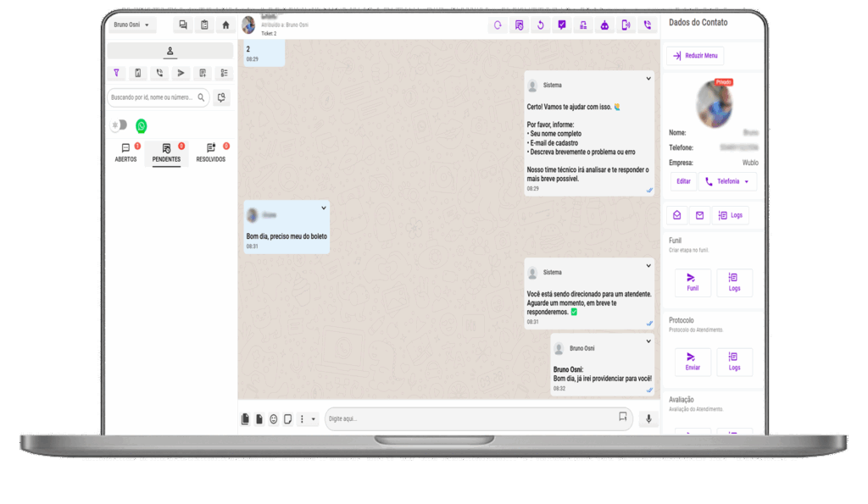868x504 pixels.
Task: Click the 'Digite aqui...' message input field
Action: tap(470, 418)
